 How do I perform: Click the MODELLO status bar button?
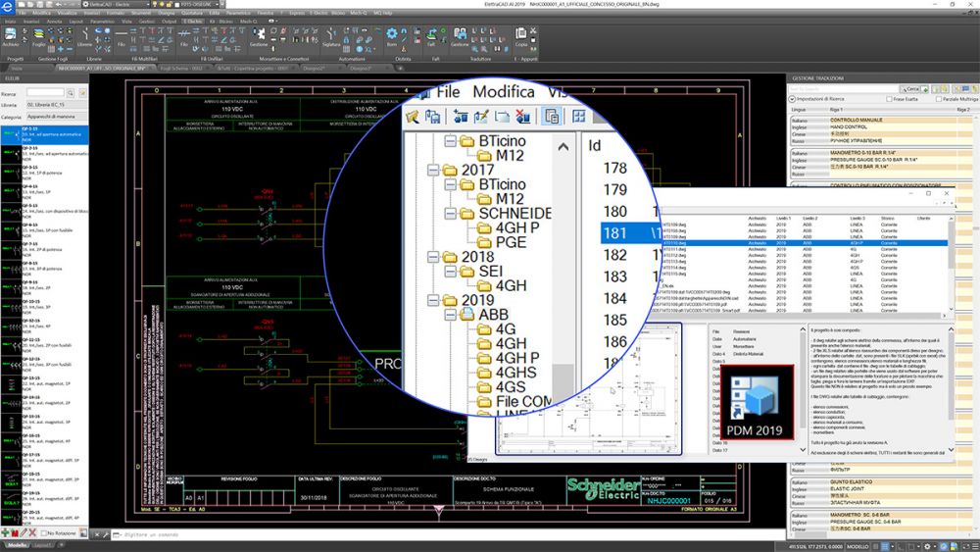pyautogui.click(x=857, y=546)
